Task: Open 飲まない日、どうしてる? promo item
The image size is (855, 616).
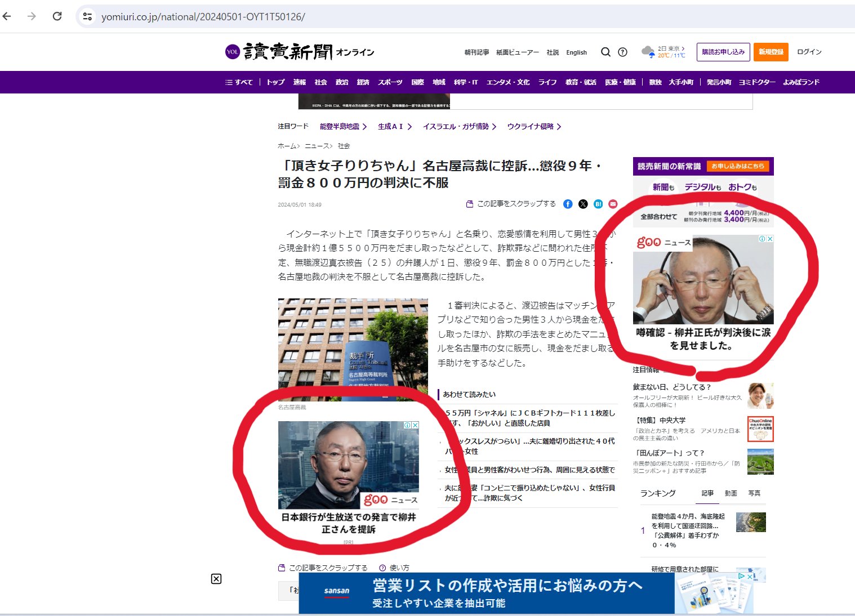Action: 703,396
